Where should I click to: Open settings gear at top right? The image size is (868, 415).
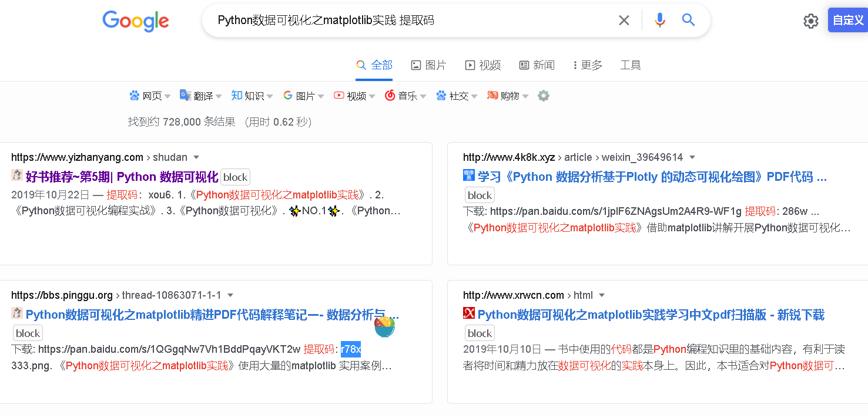click(x=811, y=21)
